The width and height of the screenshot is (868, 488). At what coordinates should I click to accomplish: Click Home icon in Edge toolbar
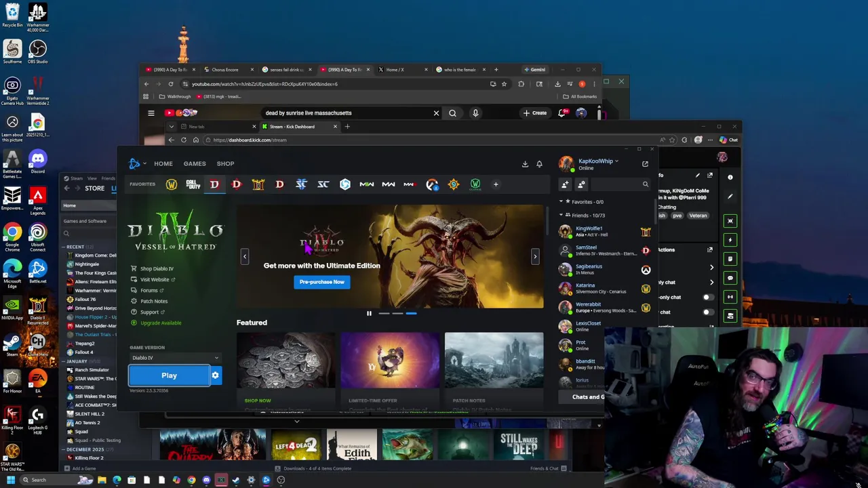pos(196,140)
